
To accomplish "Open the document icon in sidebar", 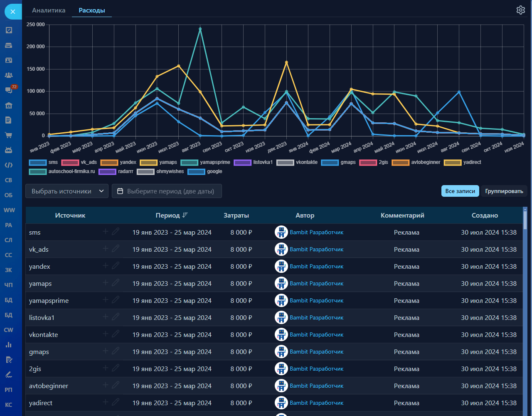I will (9, 120).
